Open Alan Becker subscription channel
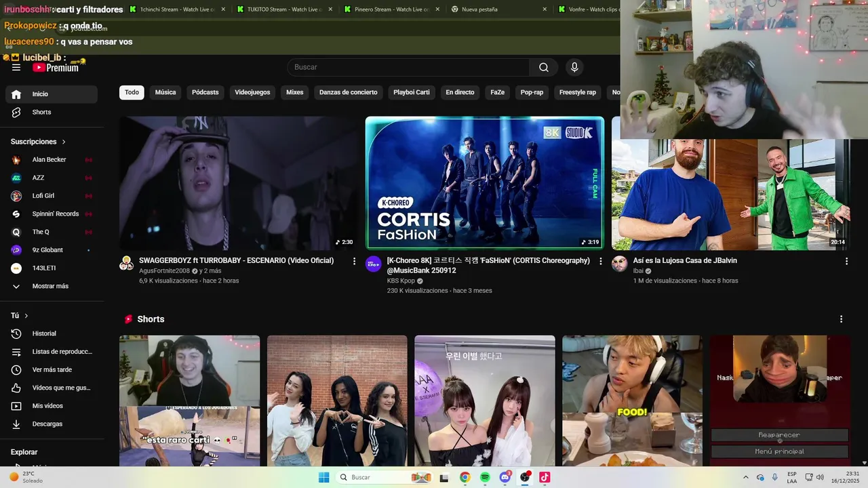868x488 pixels. (x=52, y=160)
